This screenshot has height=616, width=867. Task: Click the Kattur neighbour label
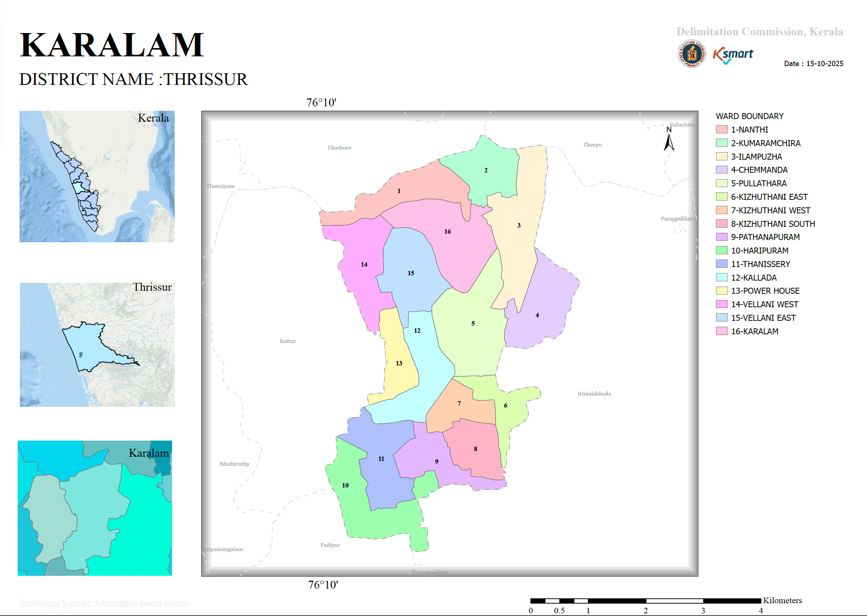(x=288, y=341)
